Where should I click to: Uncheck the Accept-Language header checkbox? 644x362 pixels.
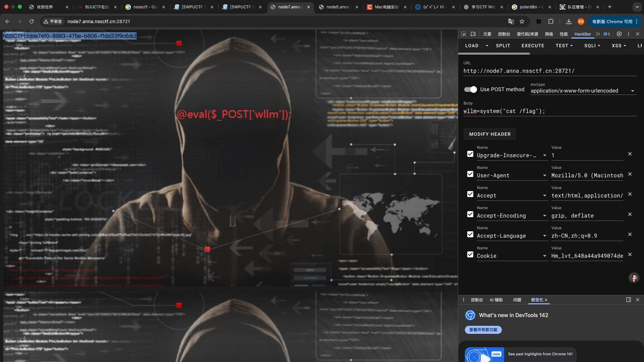[470, 234]
